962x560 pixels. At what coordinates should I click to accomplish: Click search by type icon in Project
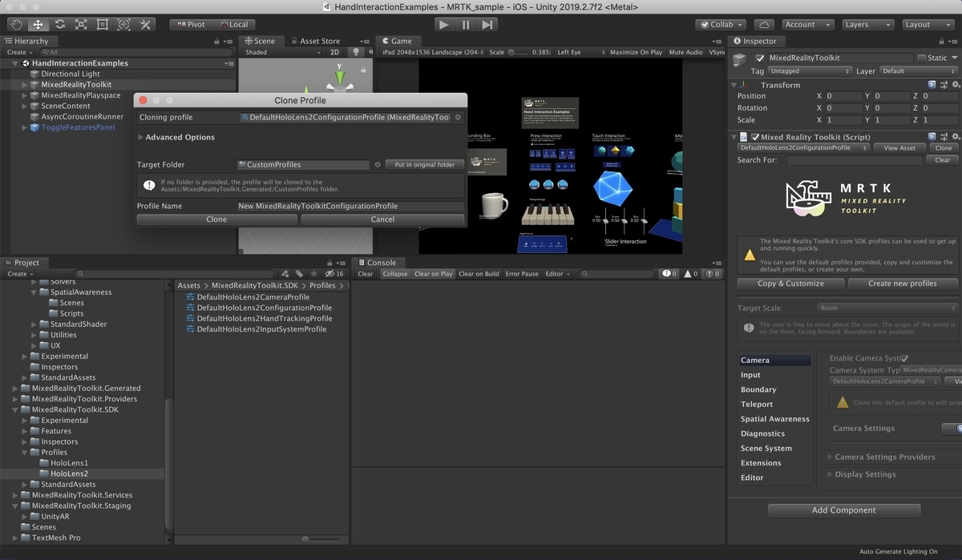coord(286,274)
